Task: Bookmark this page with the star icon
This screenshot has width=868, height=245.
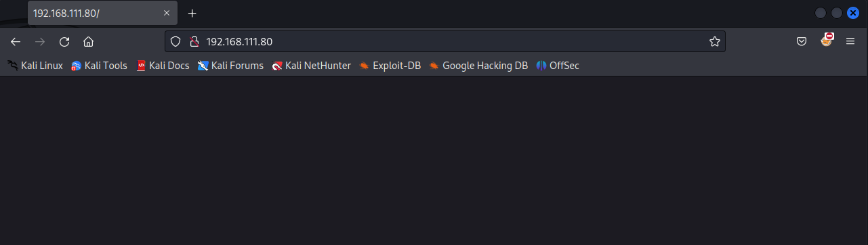Action: (x=714, y=41)
